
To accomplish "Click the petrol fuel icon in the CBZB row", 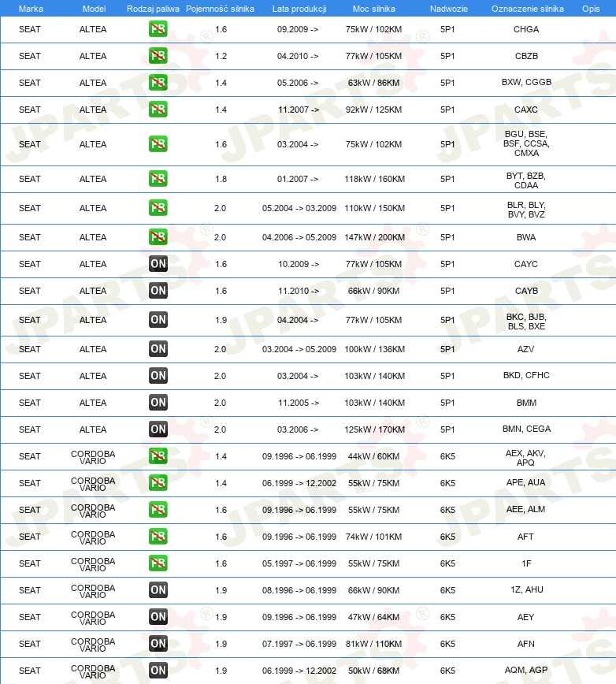I will [158, 56].
